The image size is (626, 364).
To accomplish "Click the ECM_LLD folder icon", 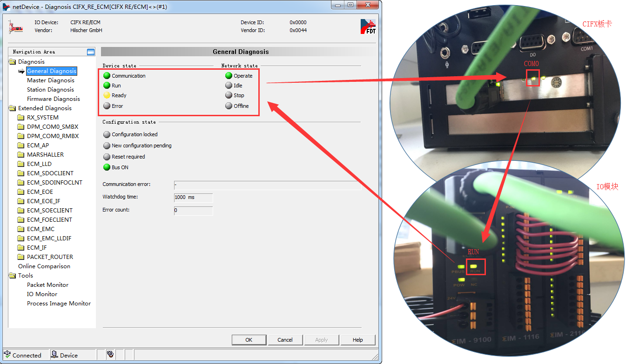I will click(x=20, y=164).
